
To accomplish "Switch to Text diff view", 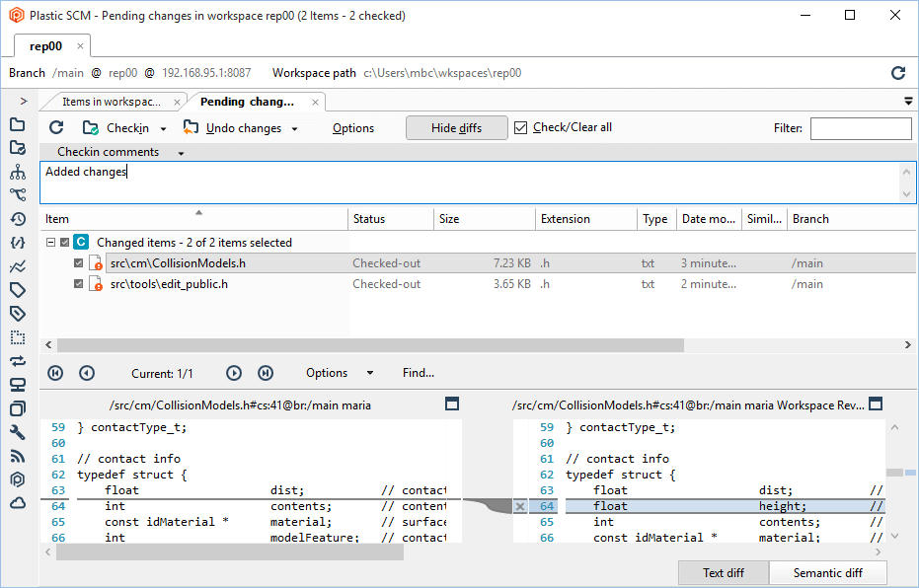I will point(724,573).
